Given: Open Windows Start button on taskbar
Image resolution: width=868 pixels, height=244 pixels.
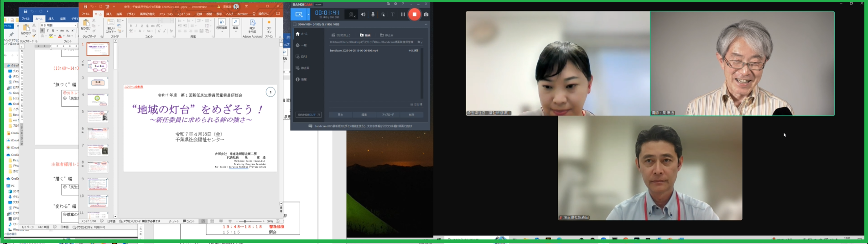Looking at the screenshot, I should [439, 239].
